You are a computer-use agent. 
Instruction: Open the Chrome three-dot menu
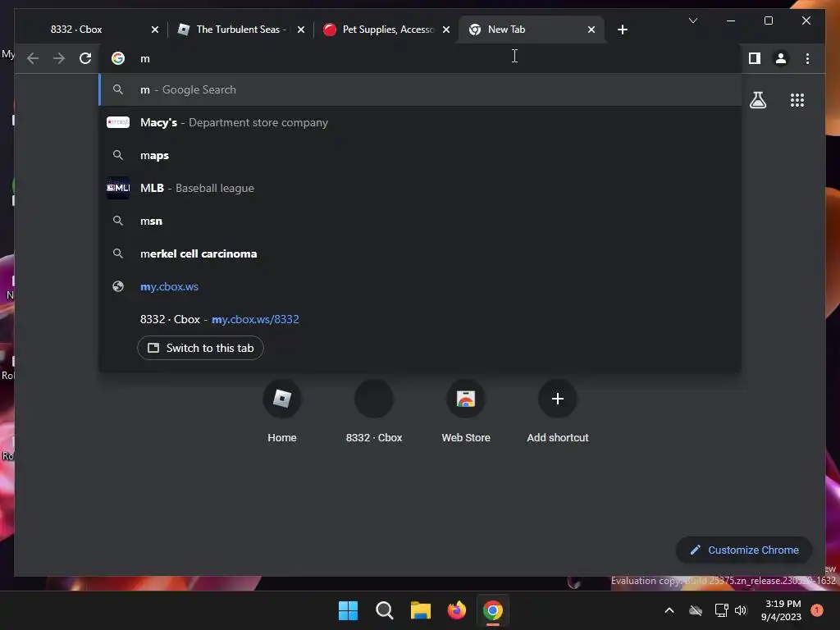point(807,58)
